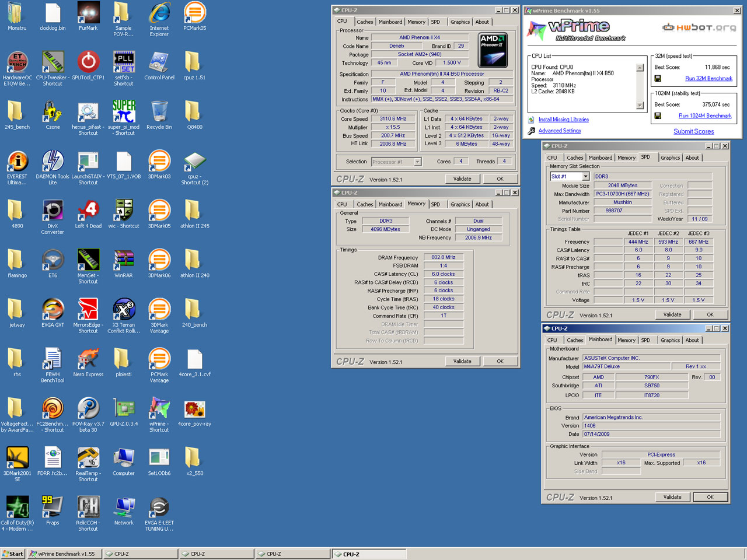Open the HWBOT.org logo in wPrime

tap(699, 27)
